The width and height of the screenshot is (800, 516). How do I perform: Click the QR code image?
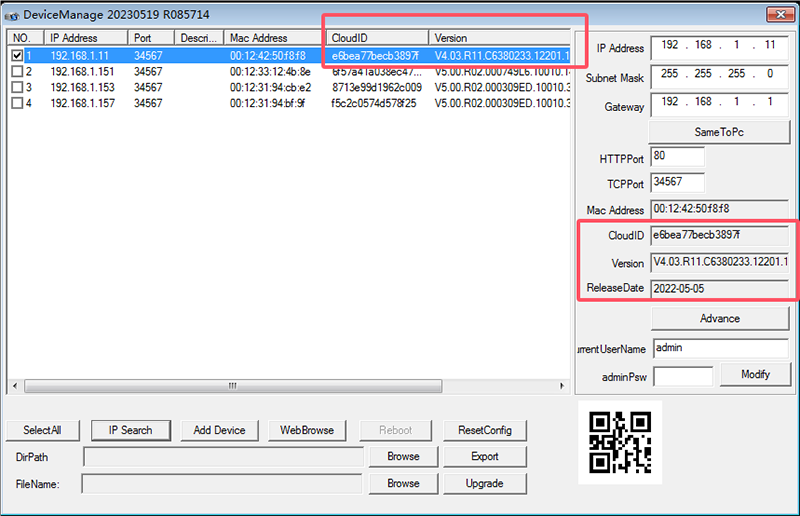(x=620, y=441)
